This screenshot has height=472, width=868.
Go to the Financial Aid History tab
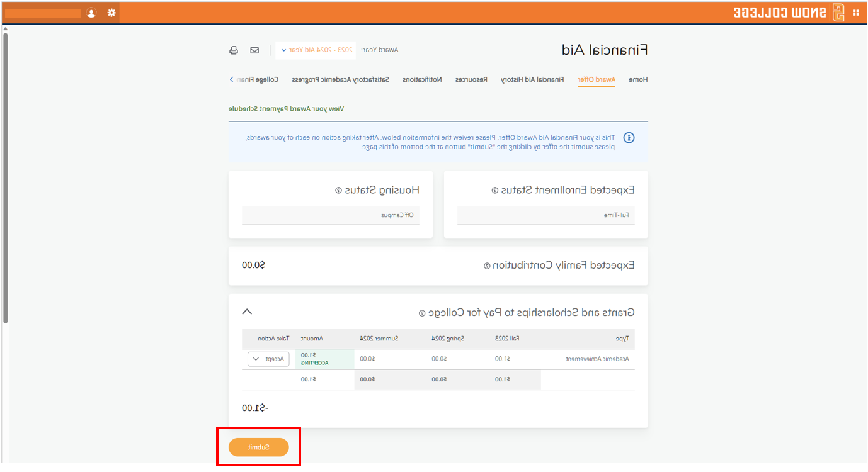(x=532, y=80)
